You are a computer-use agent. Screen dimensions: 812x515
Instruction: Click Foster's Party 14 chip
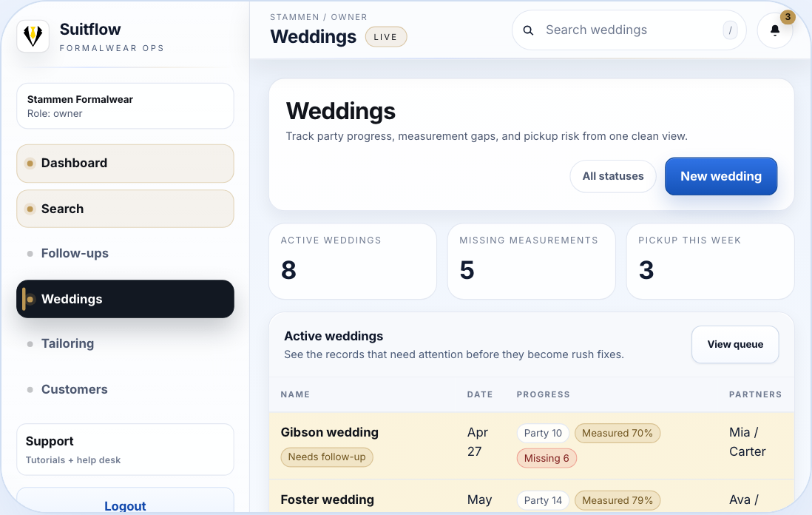pos(543,500)
